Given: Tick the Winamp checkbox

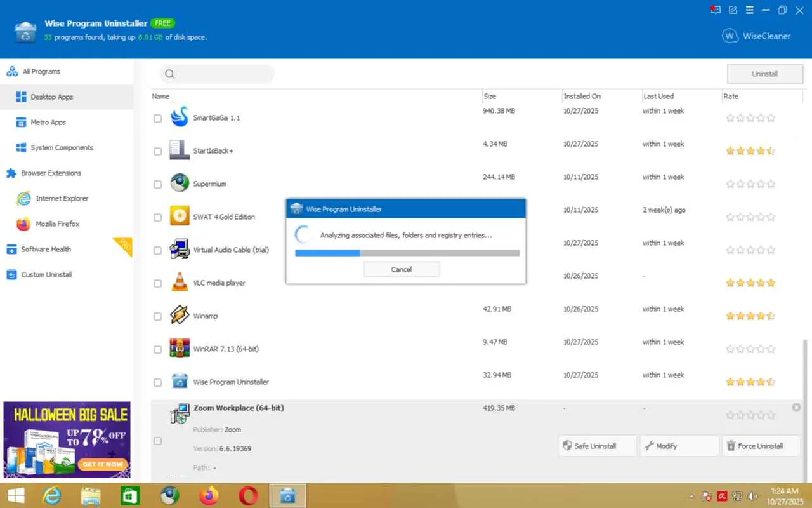Looking at the screenshot, I should click(x=157, y=316).
